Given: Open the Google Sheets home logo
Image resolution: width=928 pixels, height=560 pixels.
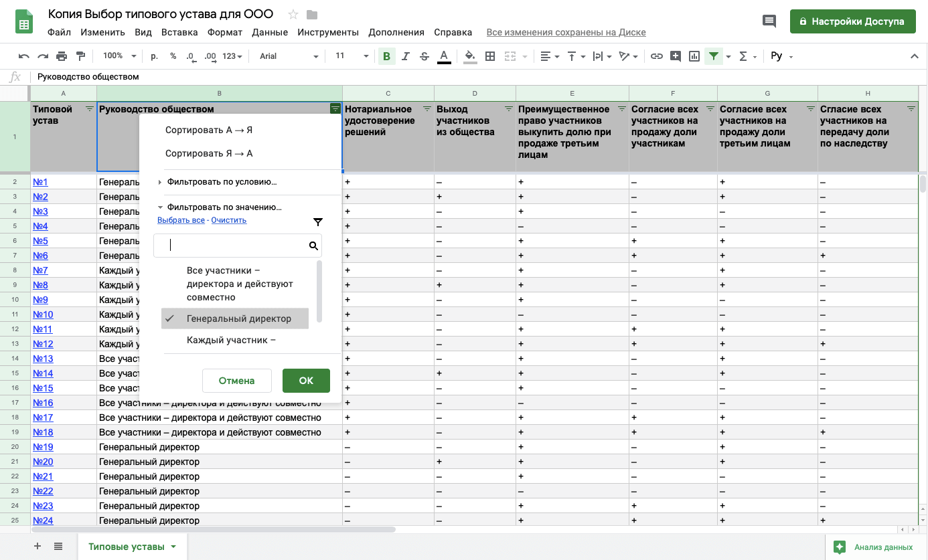Looking at the screenshot, I should 25,22.
